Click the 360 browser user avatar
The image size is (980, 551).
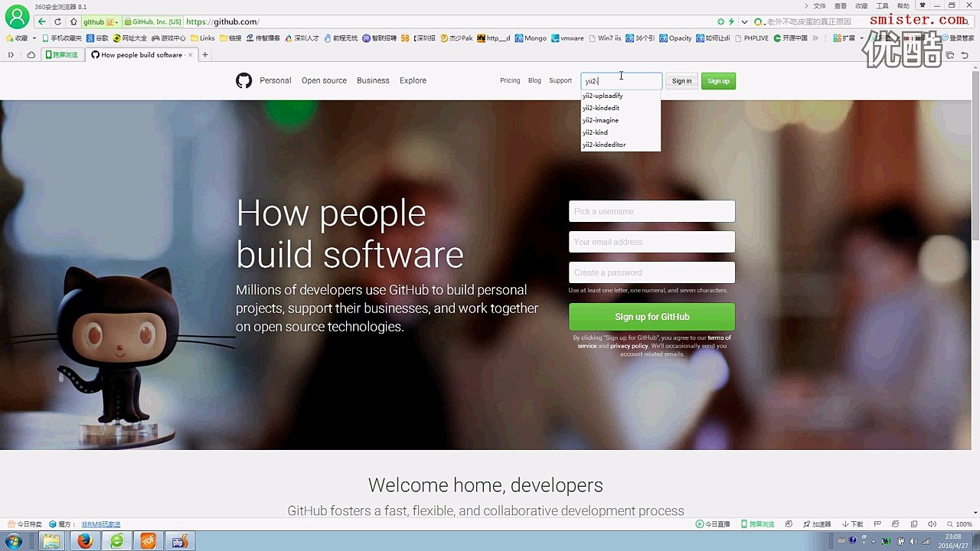17,17
